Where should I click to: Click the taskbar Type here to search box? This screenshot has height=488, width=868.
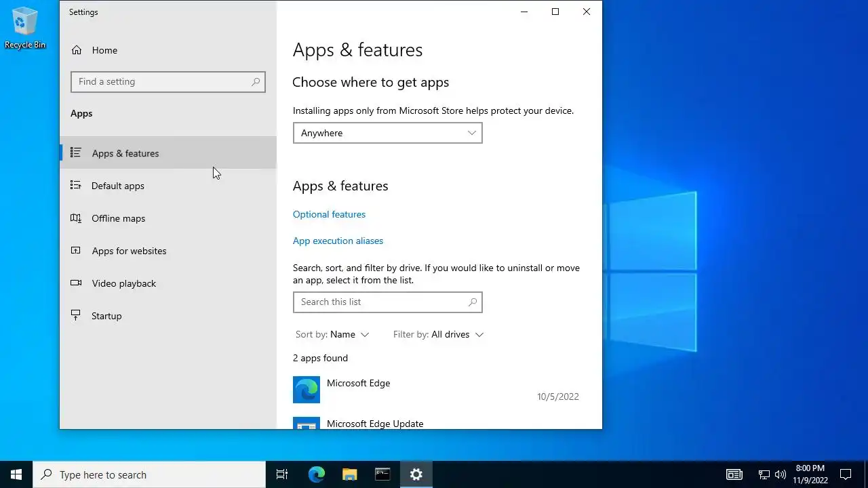(x=149, y=474)
